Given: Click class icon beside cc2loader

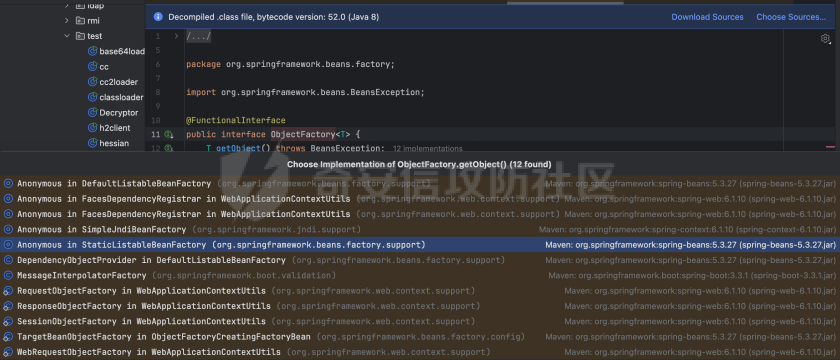Looking at the screenshot, I should coord(92,82).
